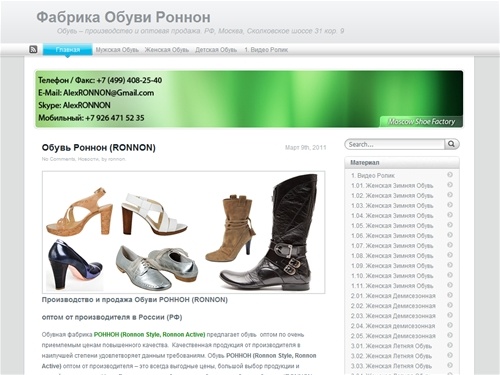Click the No Comments link
This screenshot has height=375, width=500.
(58, 159)
